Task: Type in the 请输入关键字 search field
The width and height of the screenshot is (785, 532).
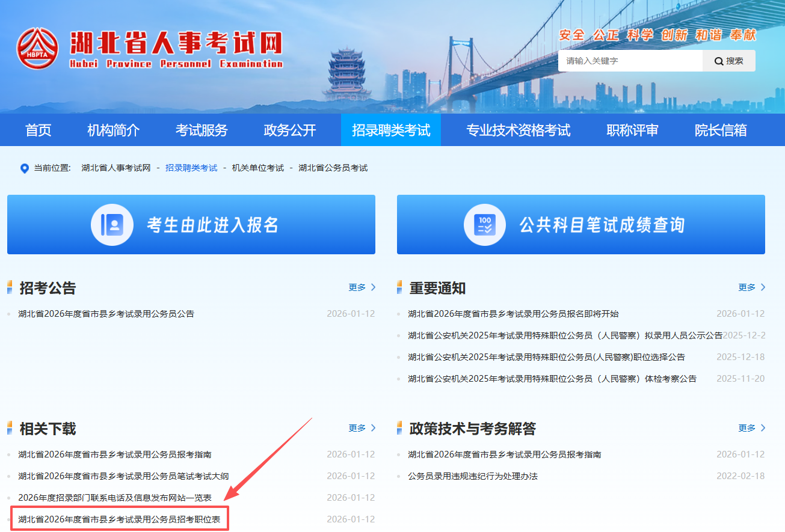Action: (x=630, y=61)
